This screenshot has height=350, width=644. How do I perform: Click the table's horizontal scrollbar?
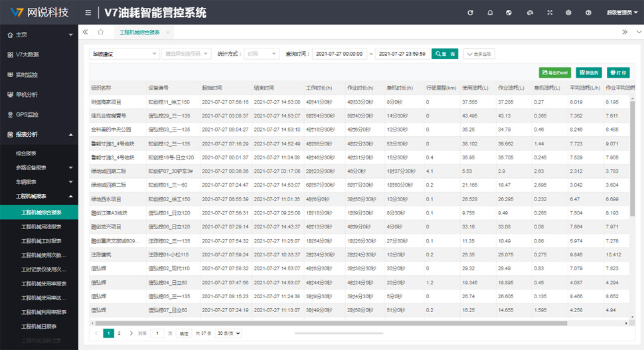pos(331,323)
